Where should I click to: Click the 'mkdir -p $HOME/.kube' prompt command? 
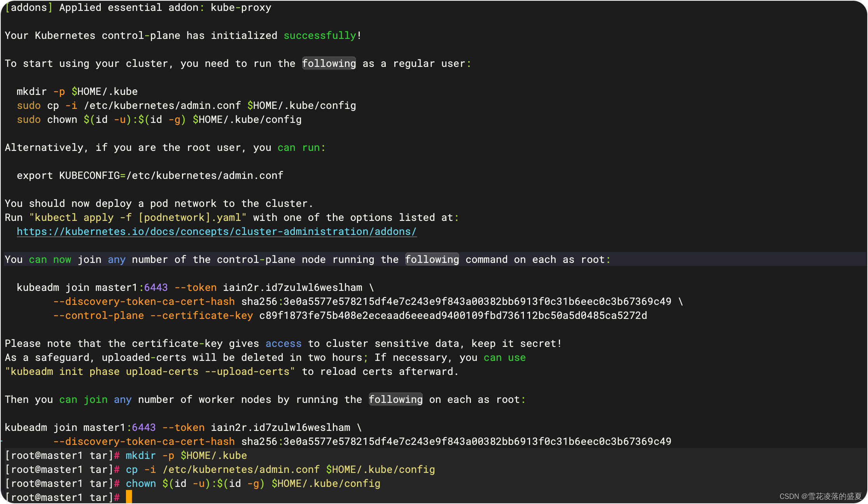[x=186, y=456]
